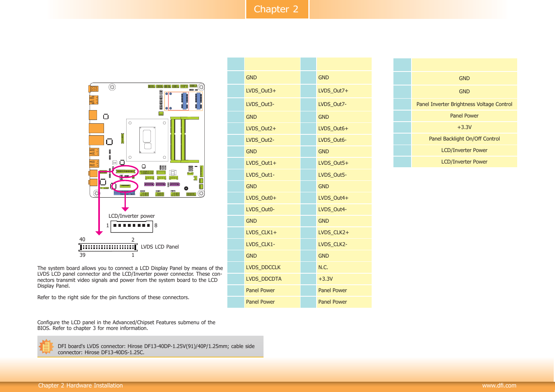The image size is (555, 392).
Task: Select 'Panel Backlight On/Off Control' cell
Action: 464,139
